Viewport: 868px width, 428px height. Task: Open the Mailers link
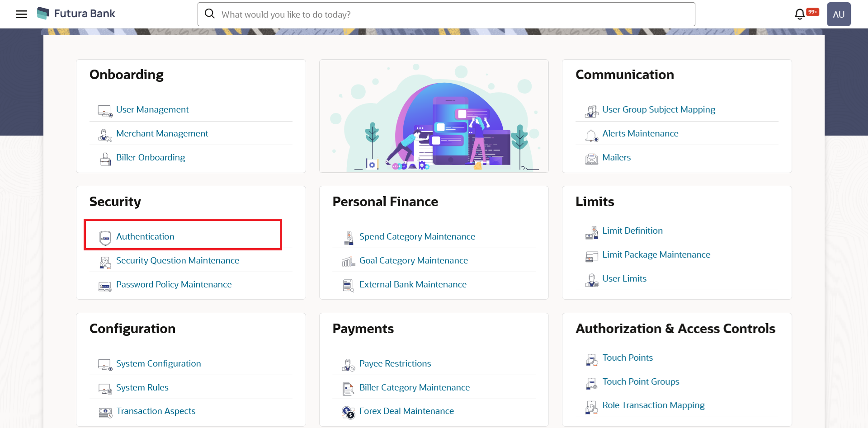point(617,157)
